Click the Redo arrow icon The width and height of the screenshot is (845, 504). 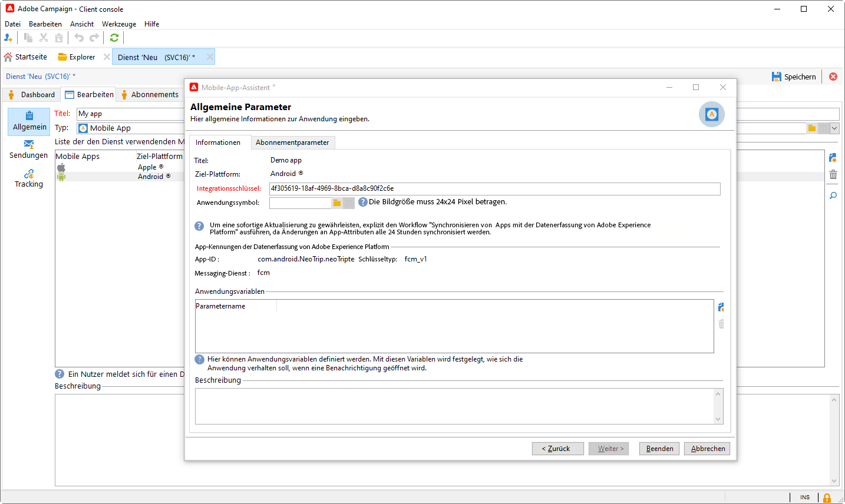click(x=94, y=38)
